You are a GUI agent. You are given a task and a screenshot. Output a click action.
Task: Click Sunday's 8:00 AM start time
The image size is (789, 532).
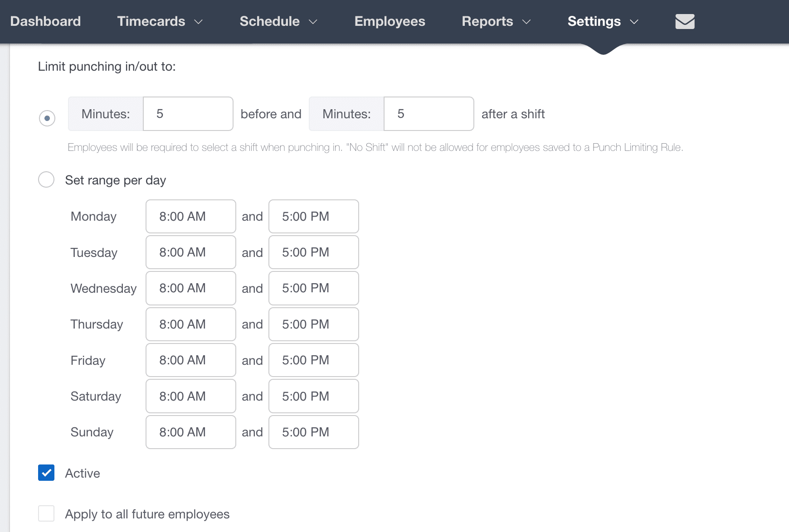[x=190, y=432]
